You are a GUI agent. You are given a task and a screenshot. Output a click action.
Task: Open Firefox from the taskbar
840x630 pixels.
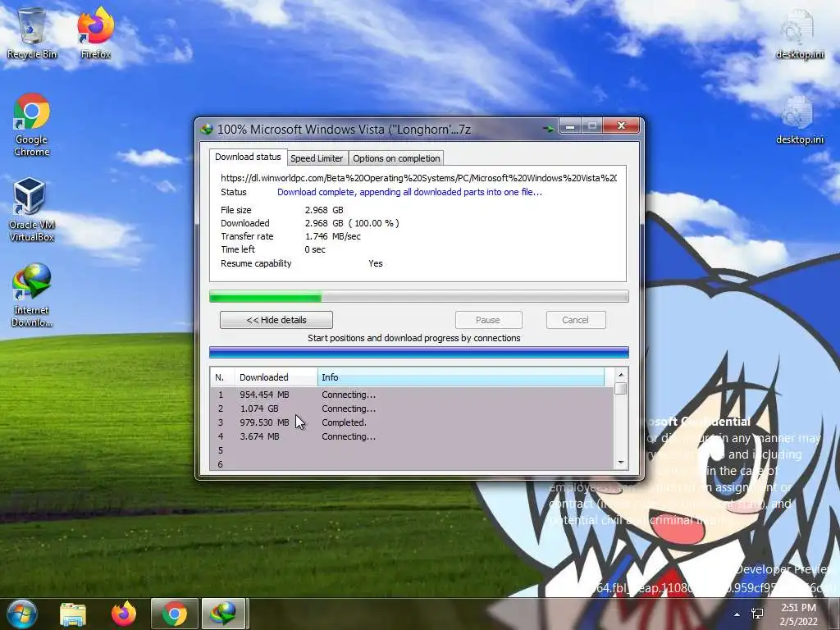click(x=124, y=614)
